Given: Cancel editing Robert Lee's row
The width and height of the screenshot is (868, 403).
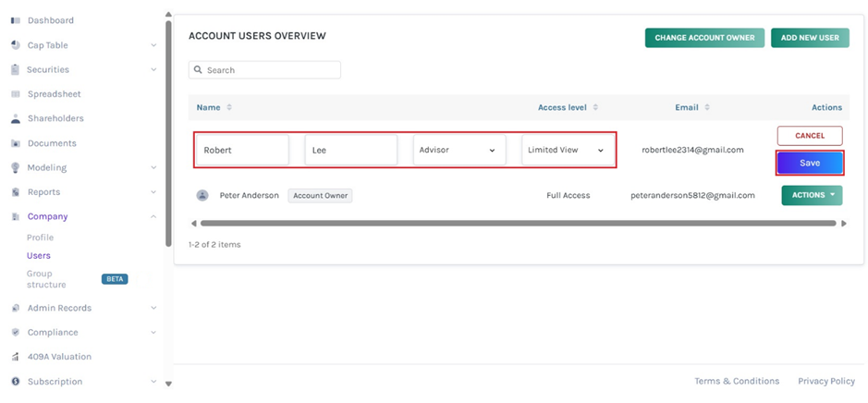Looking at the screenshot, I should click(810, 136).
